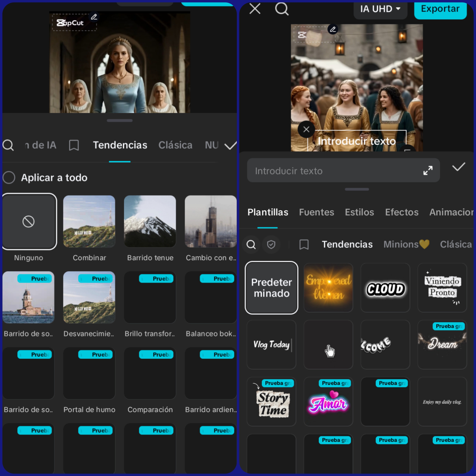Confirm entered text with checkmark
476x476 pixels.
point(458,167)
